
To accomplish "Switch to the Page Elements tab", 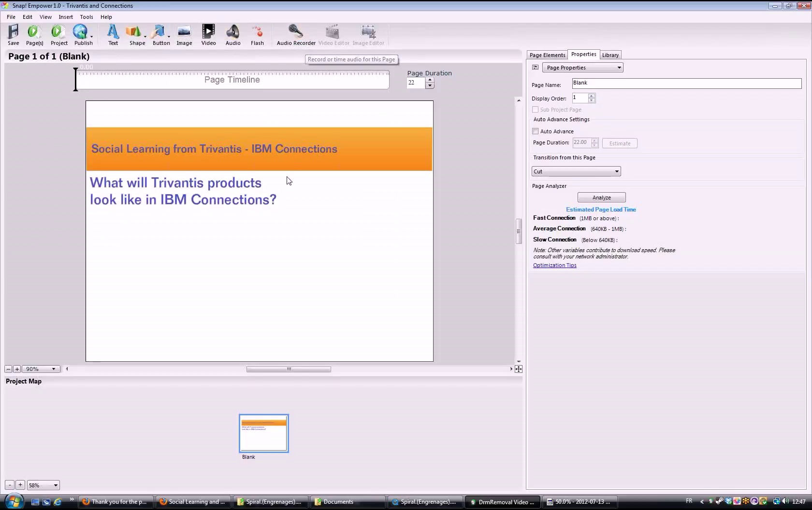I will [547, 55].
